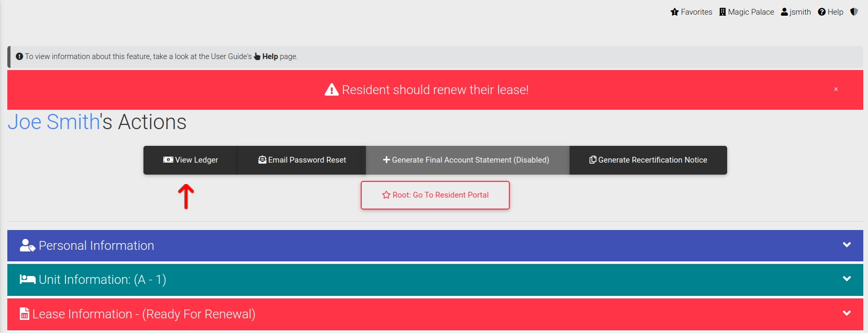868x333 pixels.
Task: Open the User Guide's Help page link
Action: (270, 56)
